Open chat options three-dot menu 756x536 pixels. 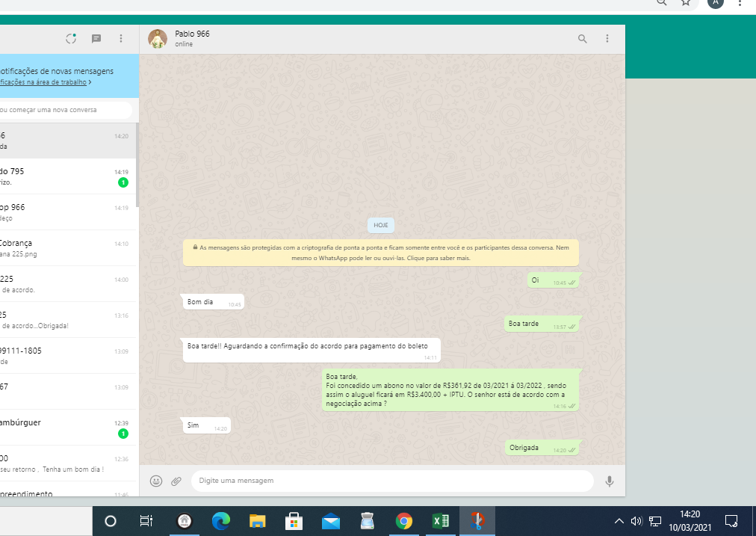pos(607,39)
